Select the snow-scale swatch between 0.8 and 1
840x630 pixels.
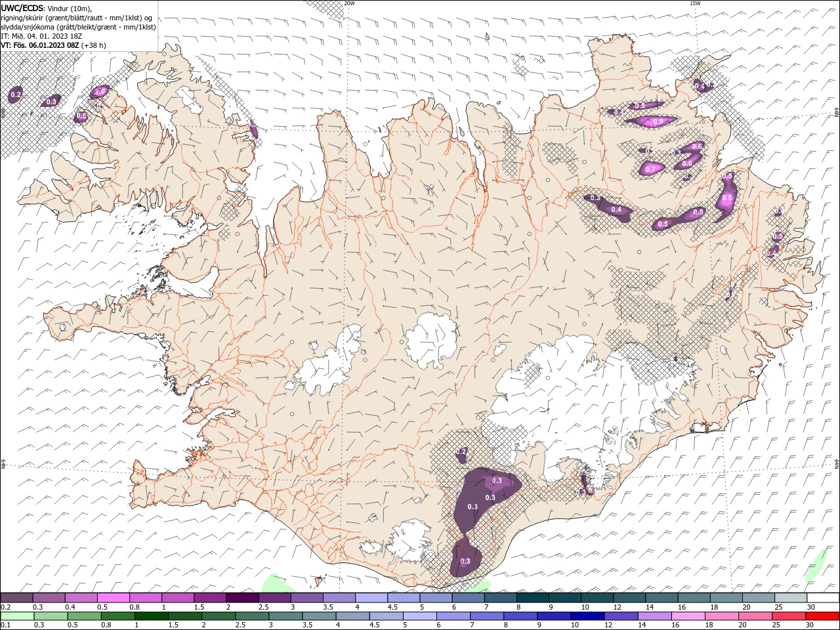pyautogui.click(x=146, y=598)
